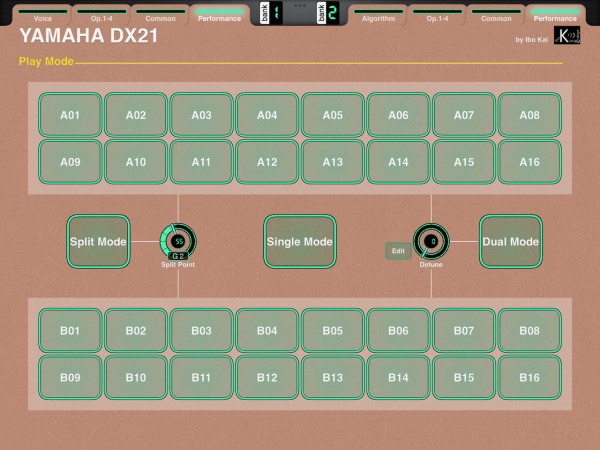Pick voice pad B09
This screenshot has height=450, width=600.
point(70,377)
